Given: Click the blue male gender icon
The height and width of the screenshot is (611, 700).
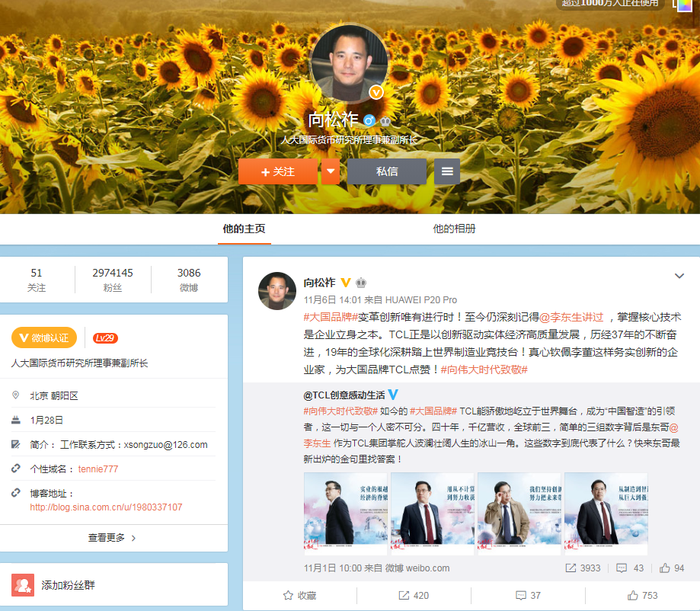Looking at the screenshot, I should click(369, 120).
